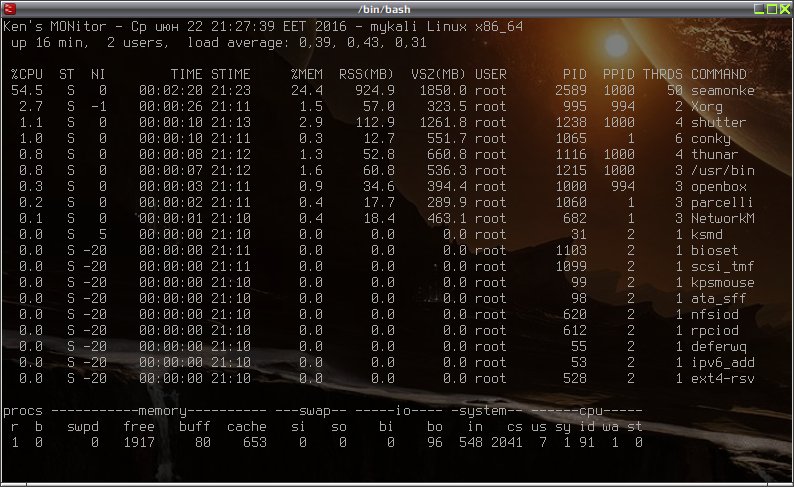This screenshot has width=794, height=487.
Task: Select the parcelli command entry
Action: [x=723, y=202]
